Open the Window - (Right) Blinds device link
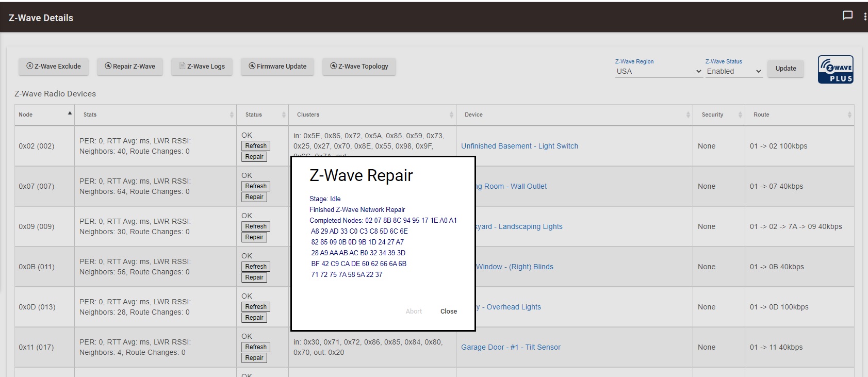 (515, 267)
